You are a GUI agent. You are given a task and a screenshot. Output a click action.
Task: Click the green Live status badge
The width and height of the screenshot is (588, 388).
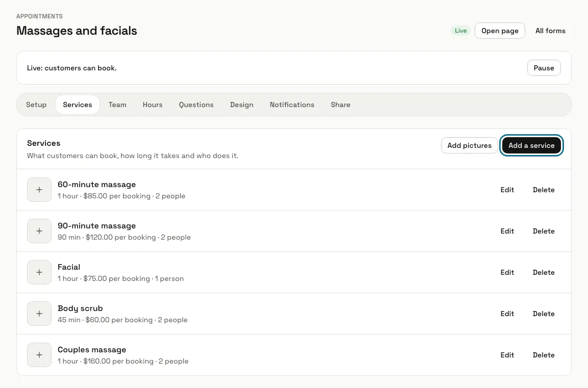460,31
